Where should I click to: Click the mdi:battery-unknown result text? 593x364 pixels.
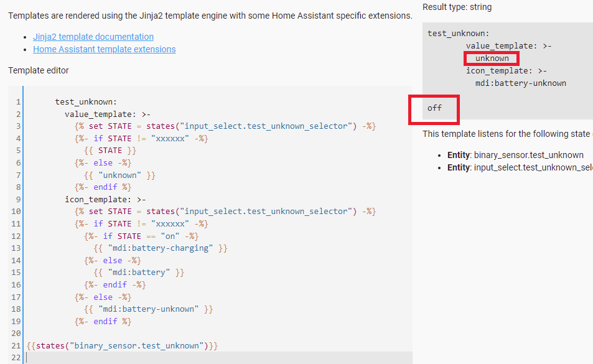pyautogui.click(x=520, y=83)
